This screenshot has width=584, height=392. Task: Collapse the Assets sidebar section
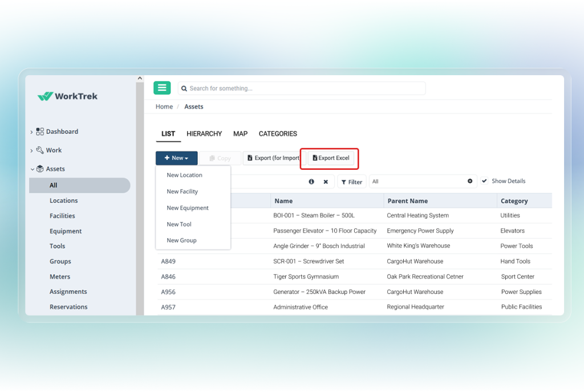(x=31, y=169)
